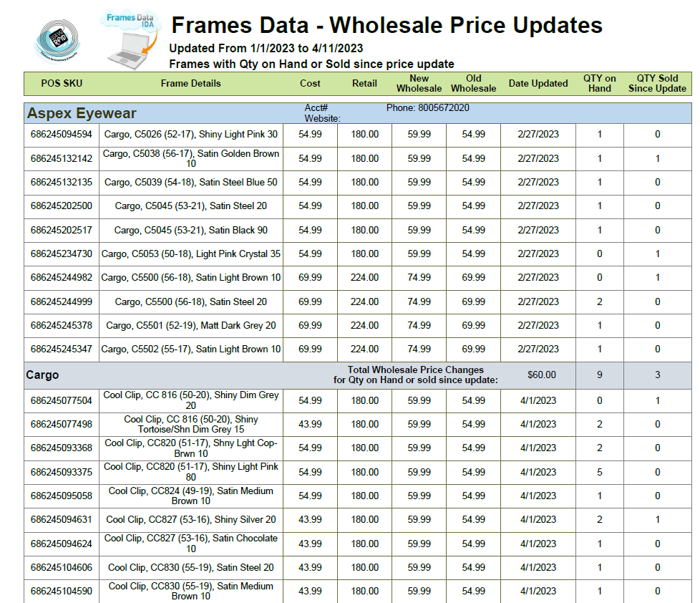
Task: Select Cool Clip CC827 Shiny Silver 20
Action: [x=190, y=519]
